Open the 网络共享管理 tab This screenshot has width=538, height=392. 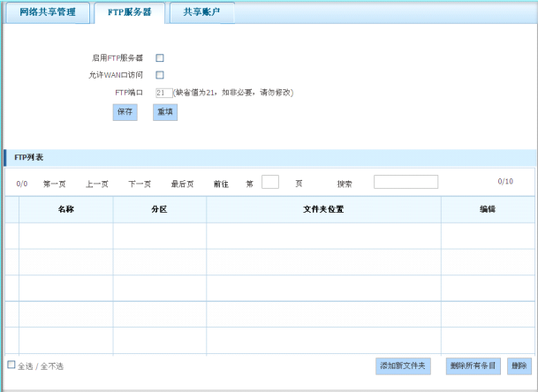pos(49,12)
